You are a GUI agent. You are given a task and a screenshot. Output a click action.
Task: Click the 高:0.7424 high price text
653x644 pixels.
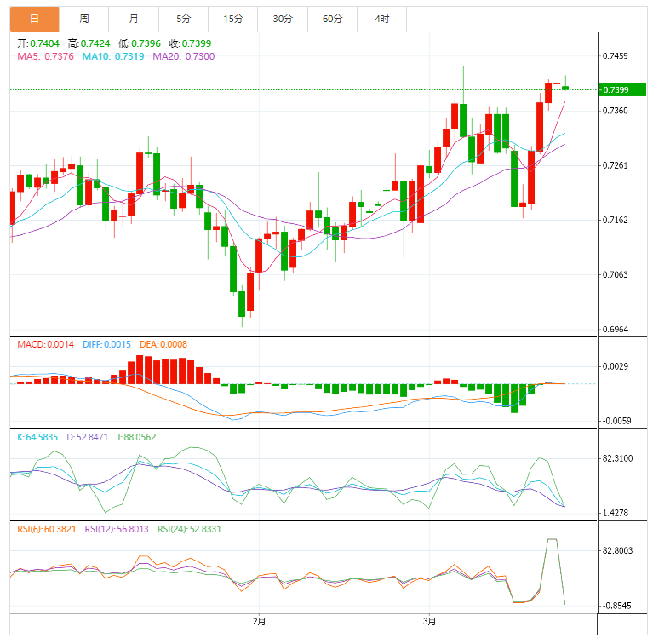(89, 43)
